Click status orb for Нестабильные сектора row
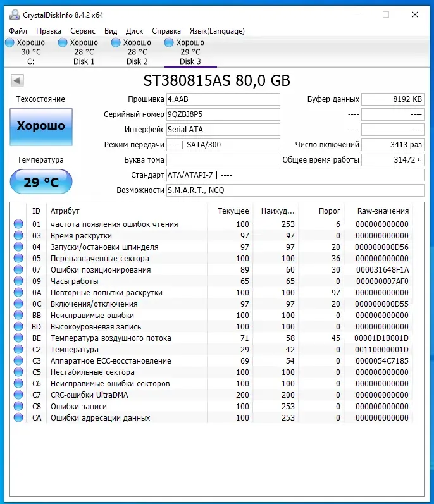The height and width of the screenshot is (504, 434). pos(18,372)
